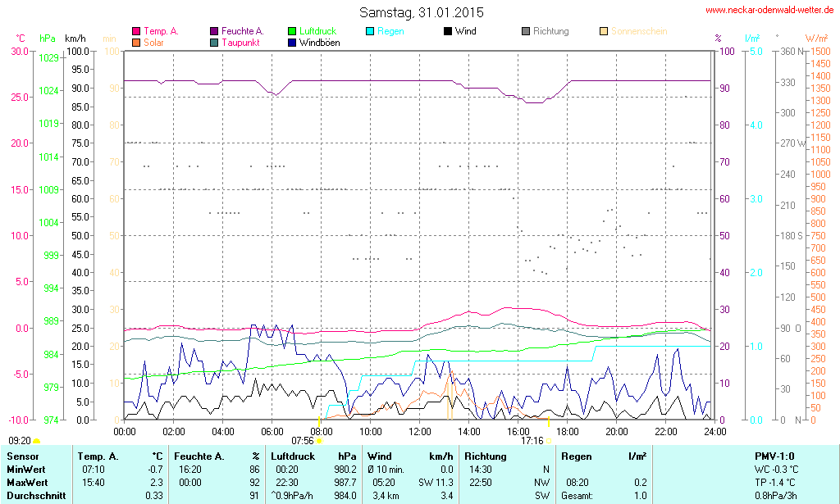Select the Sonnenschein legend square
Screen dimensions: 840x504
pos(604,31)
